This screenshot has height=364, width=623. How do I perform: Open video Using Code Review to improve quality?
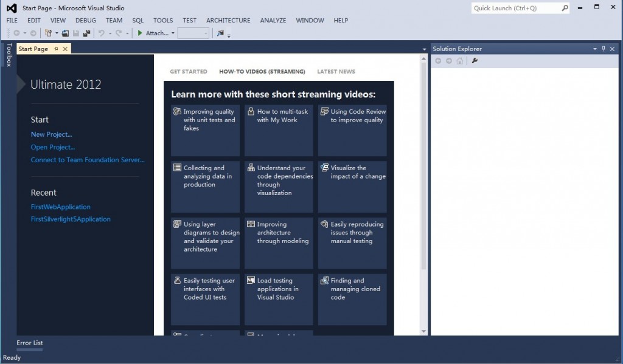point(352,130)
